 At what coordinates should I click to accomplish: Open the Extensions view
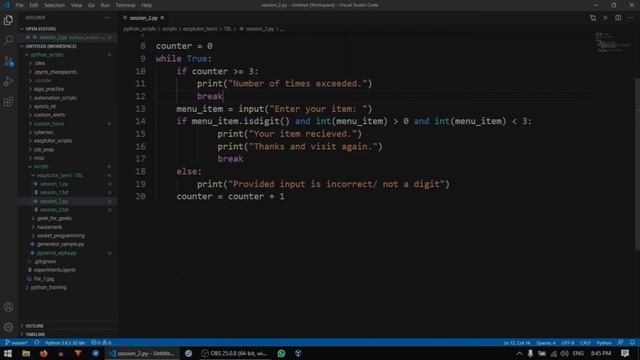[x=8, y=101]
